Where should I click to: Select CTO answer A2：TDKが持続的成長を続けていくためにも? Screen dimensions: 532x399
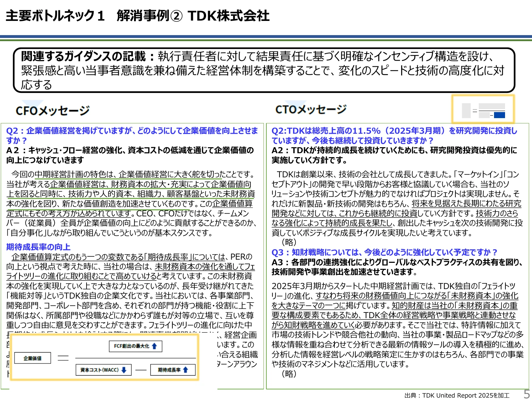[394, 155]
